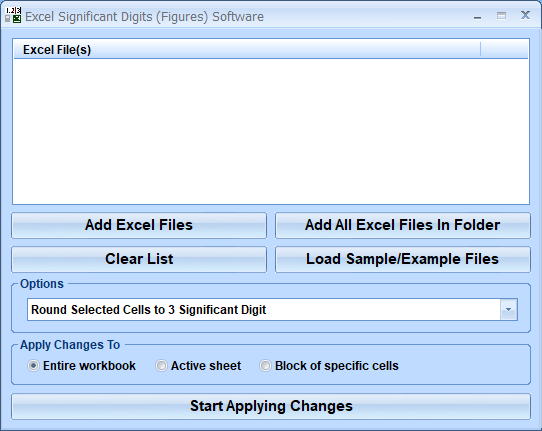Open the rounding Options dropdown arrow

tap(508, 310)
